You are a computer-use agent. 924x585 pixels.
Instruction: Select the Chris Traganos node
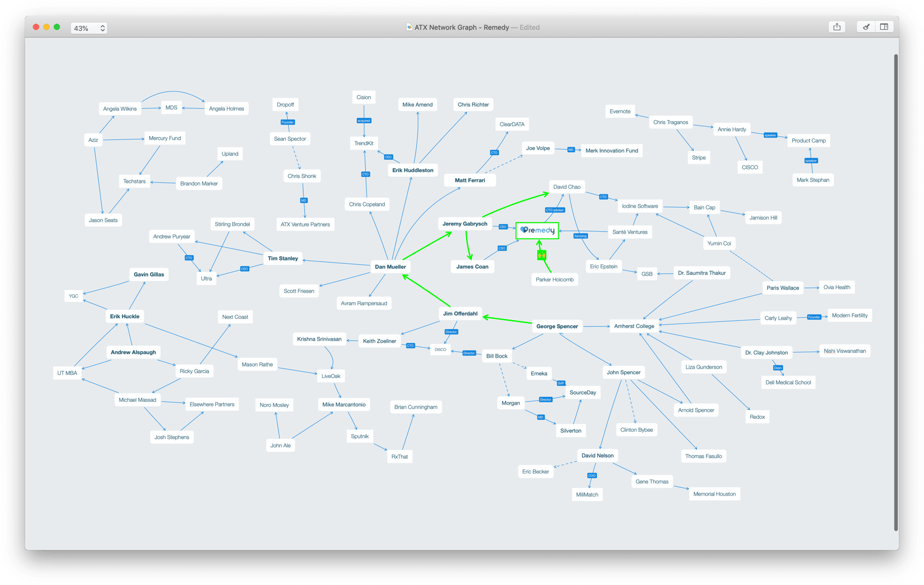click(x=670, y=122)
